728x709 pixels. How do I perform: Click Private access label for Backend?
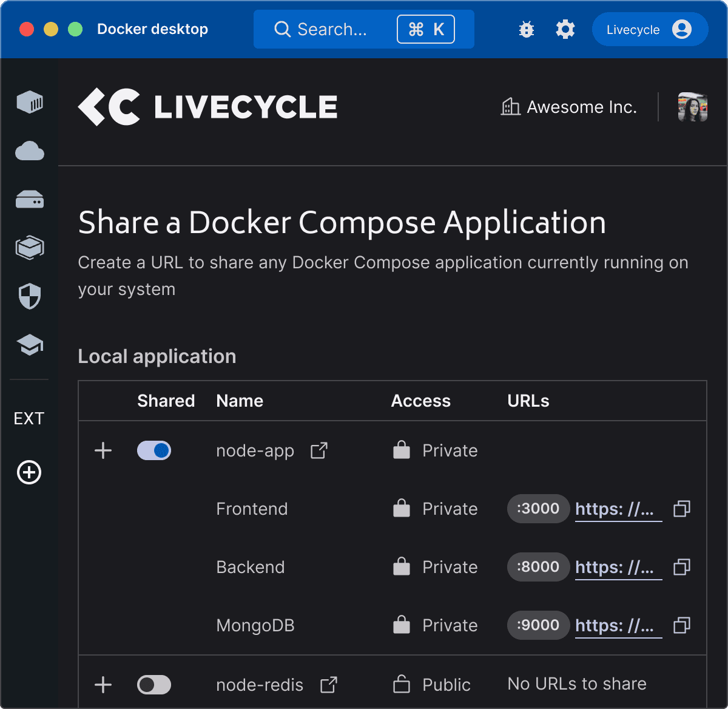click(x=450, y=567)
